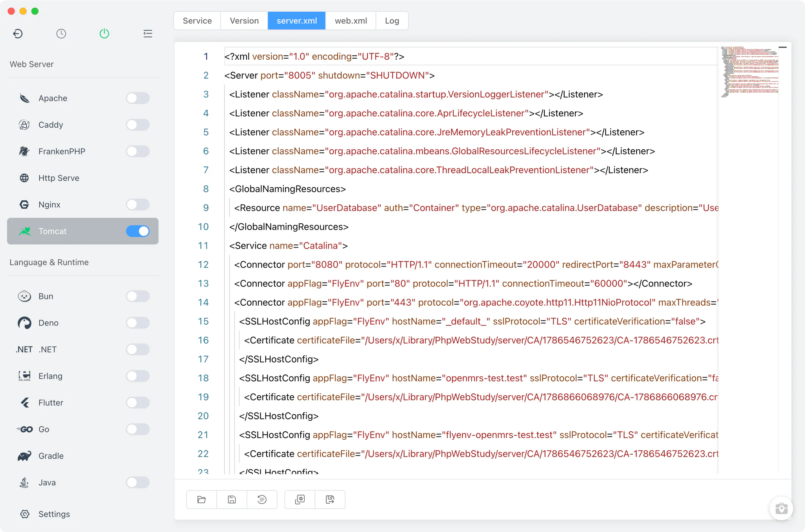Enable the Java toggle

(138, 482)
